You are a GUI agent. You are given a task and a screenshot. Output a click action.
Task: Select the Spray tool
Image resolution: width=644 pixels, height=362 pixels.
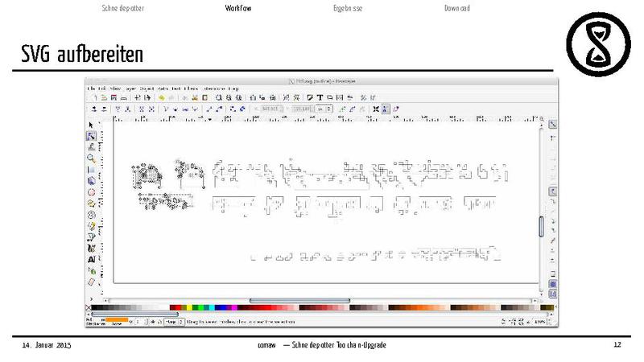[91, 271]
